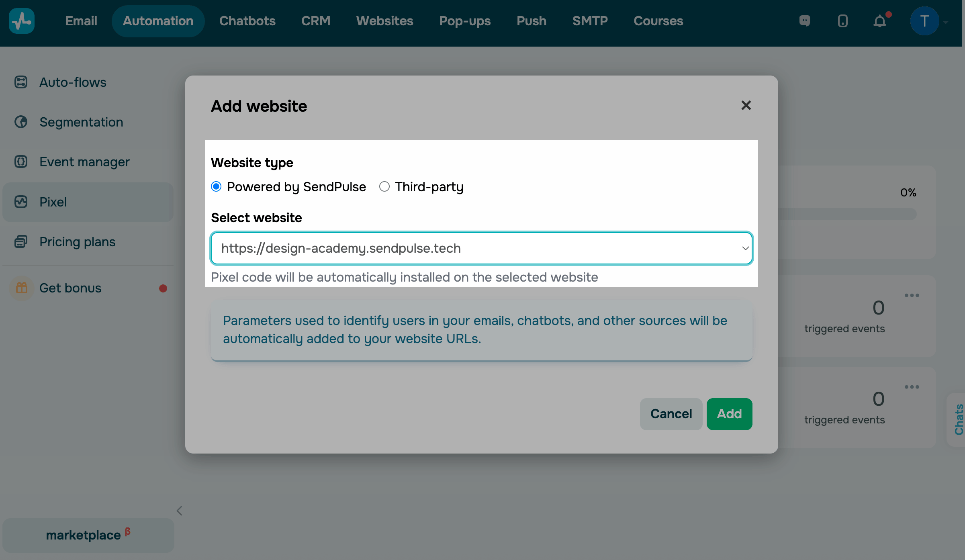Select Powered by SendPulse radio option
This screenshot has width=965, height=560.
[216, 187]
